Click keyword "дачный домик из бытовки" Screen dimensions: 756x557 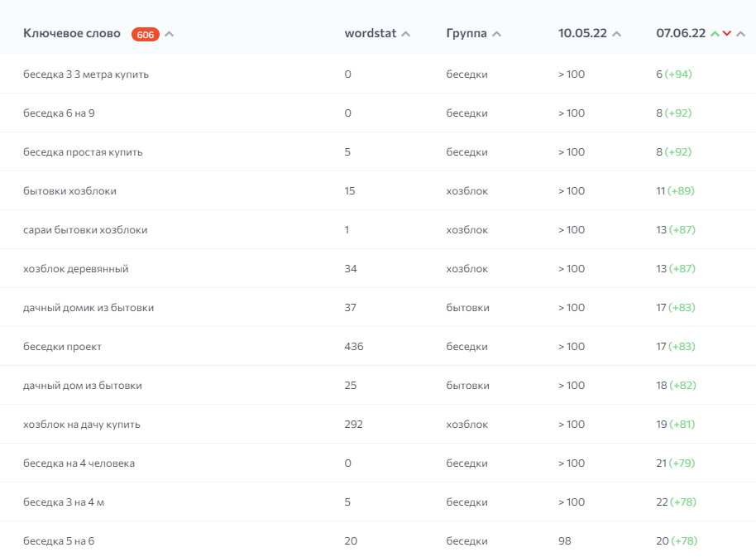89,308
